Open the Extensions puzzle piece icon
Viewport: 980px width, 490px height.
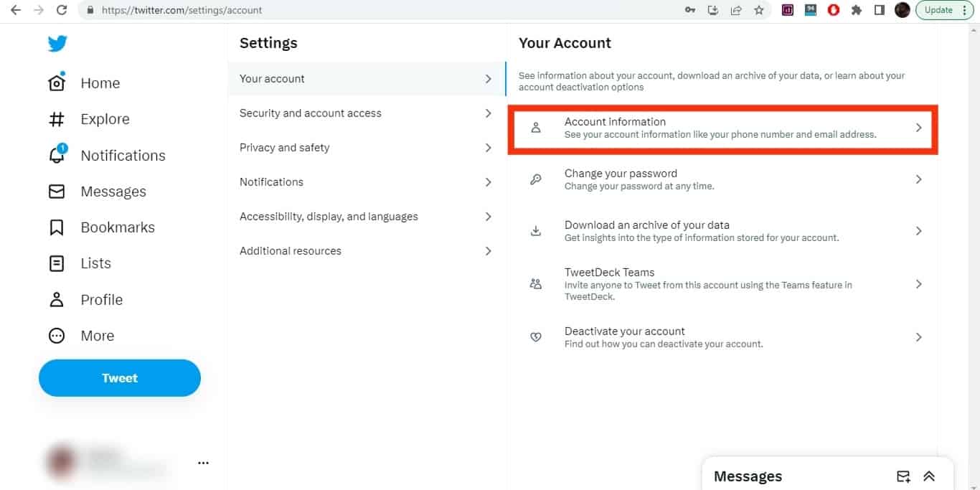click(x=856, y=10)
